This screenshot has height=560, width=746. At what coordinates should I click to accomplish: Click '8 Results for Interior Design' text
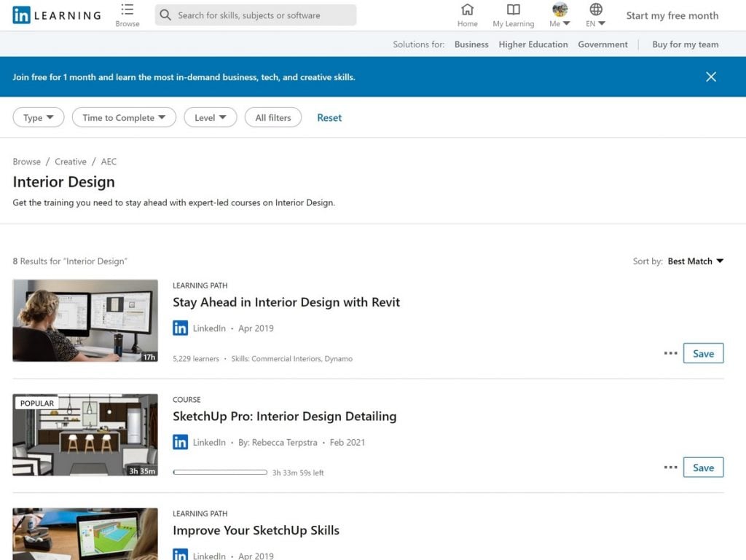click(70, 261)
